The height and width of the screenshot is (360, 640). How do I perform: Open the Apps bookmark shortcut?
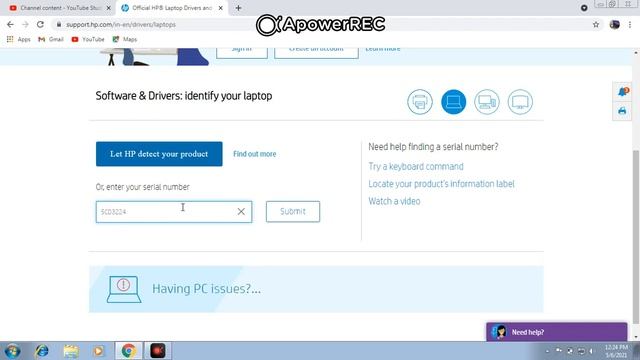click(x=19, y=39)
